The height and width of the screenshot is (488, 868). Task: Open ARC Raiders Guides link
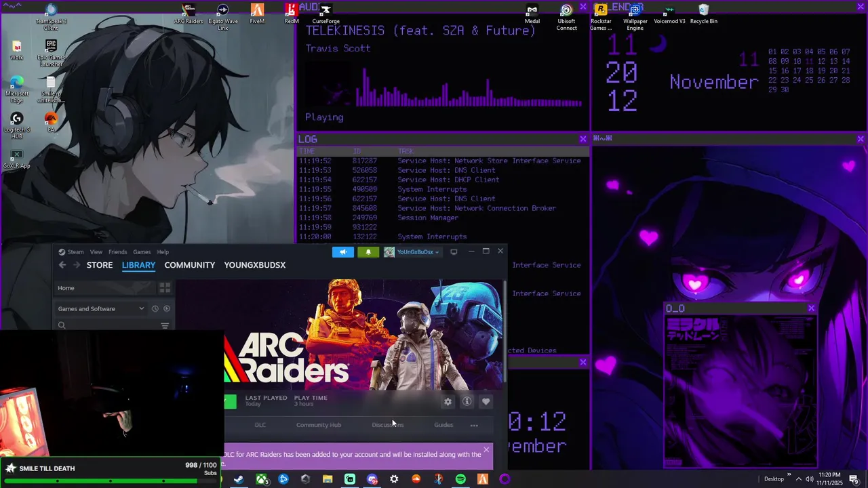pos(443,425)
